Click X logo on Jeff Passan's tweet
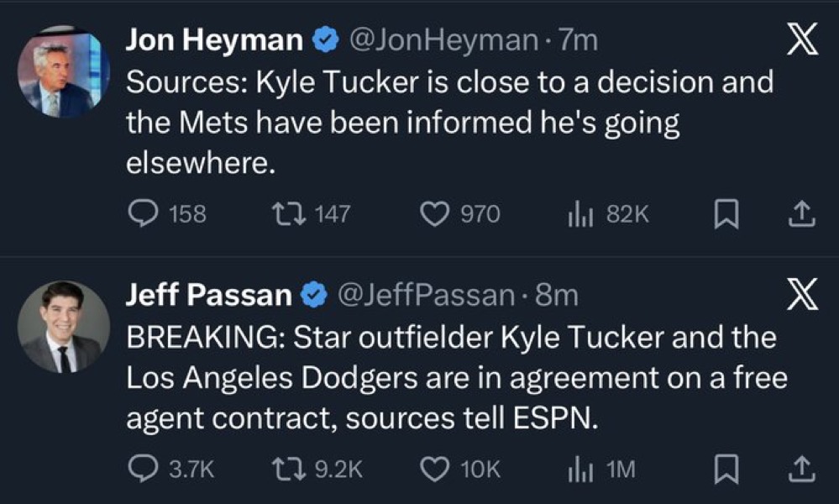The height and width of the screenshot is (504, 839). pos(800,296)
